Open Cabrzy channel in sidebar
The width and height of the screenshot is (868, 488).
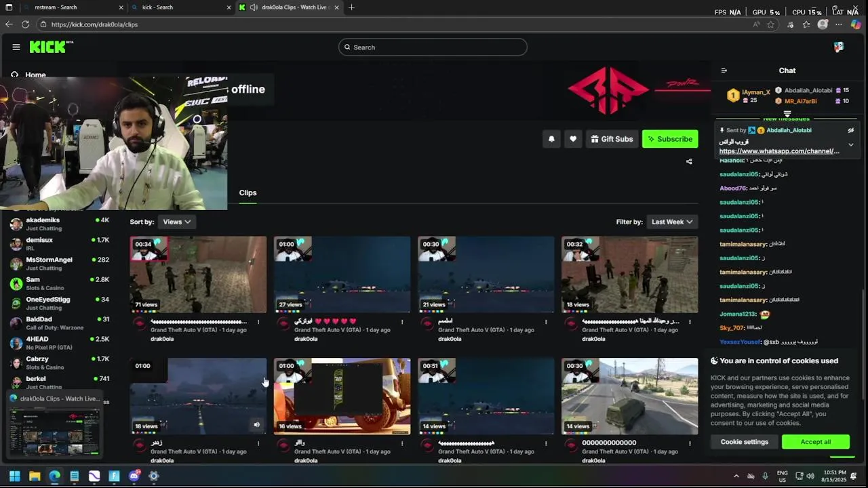(60, 363)
